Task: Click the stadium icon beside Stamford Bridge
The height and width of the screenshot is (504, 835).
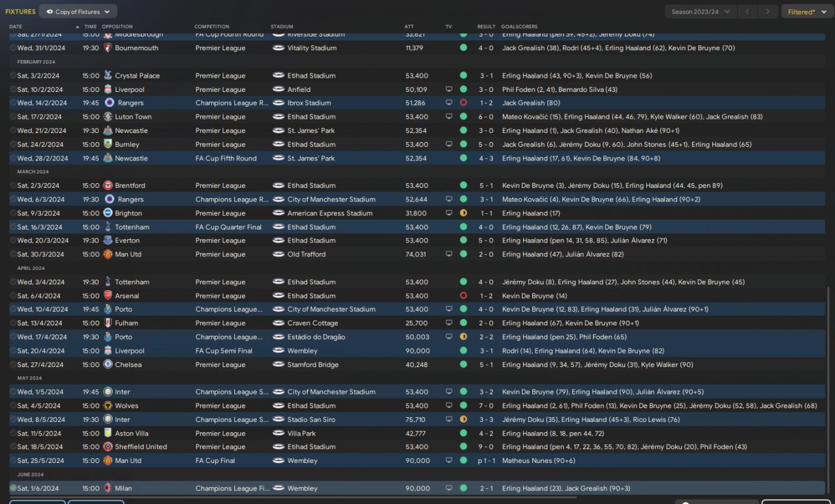Action: pos(278,365)
